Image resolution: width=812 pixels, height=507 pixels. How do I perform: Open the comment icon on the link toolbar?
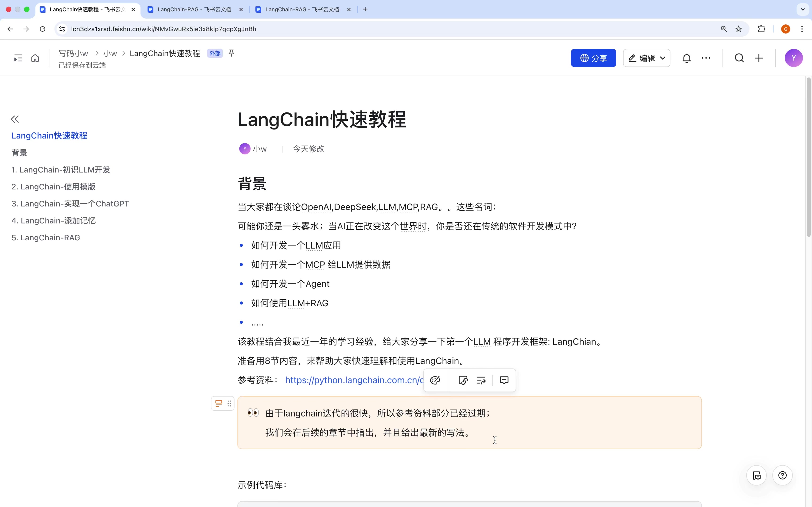(x=504, y=380)
